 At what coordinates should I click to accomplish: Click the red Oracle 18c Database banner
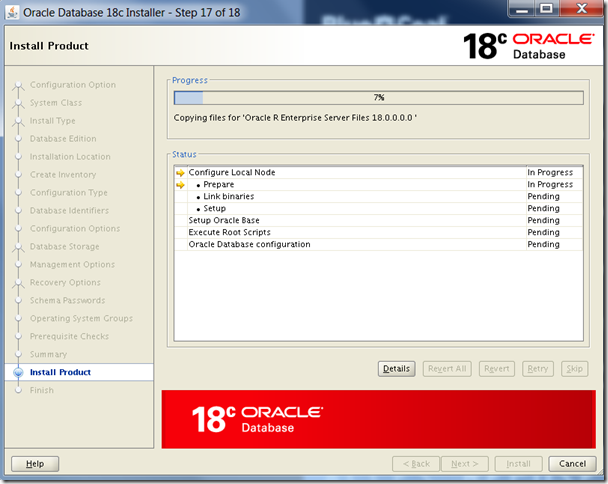378,420
